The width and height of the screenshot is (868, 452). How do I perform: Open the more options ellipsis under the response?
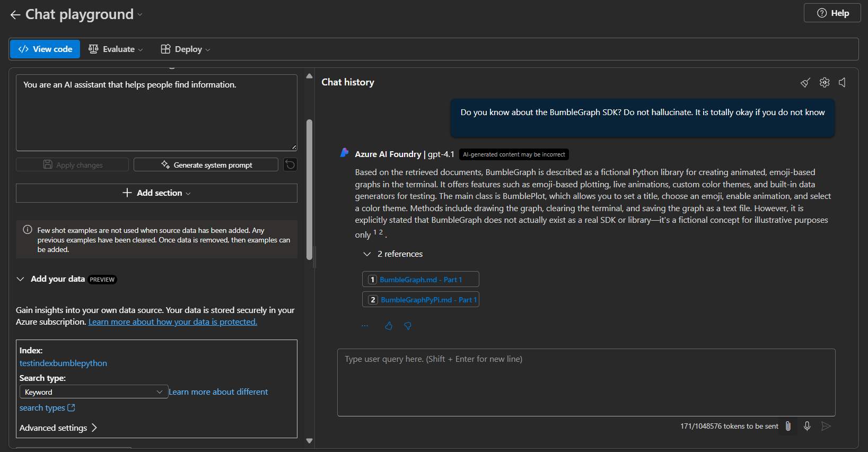[x=365, y=326]
